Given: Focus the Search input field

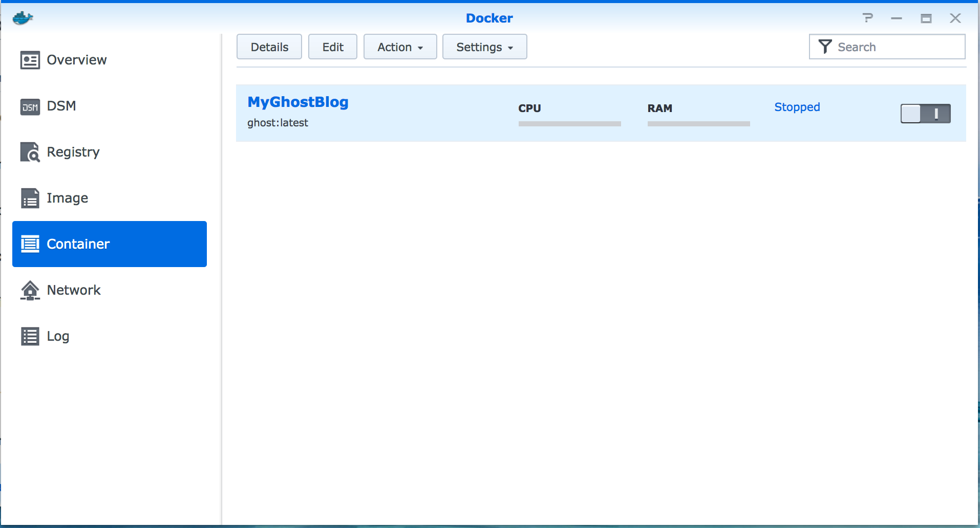Looking at the screenshot, I should click(x=887, y=47).
